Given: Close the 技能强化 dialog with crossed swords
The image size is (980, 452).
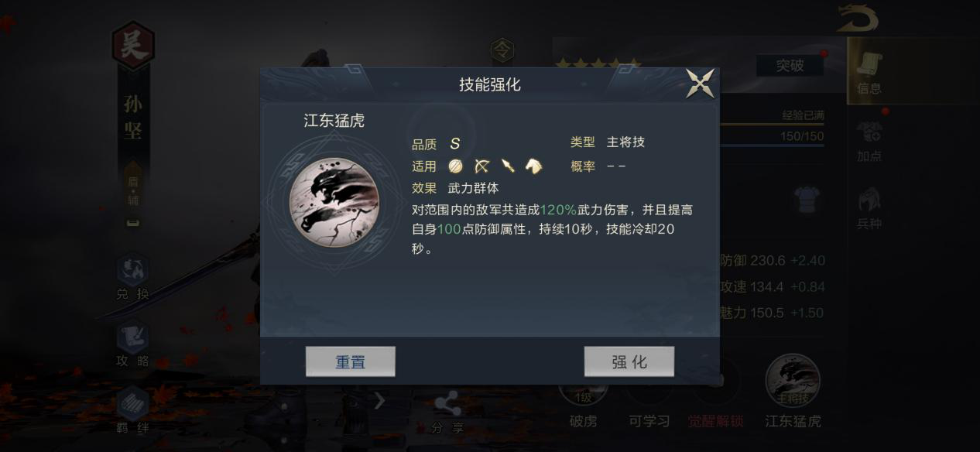Looking at the screenshot, I should (x=701, y=84).
